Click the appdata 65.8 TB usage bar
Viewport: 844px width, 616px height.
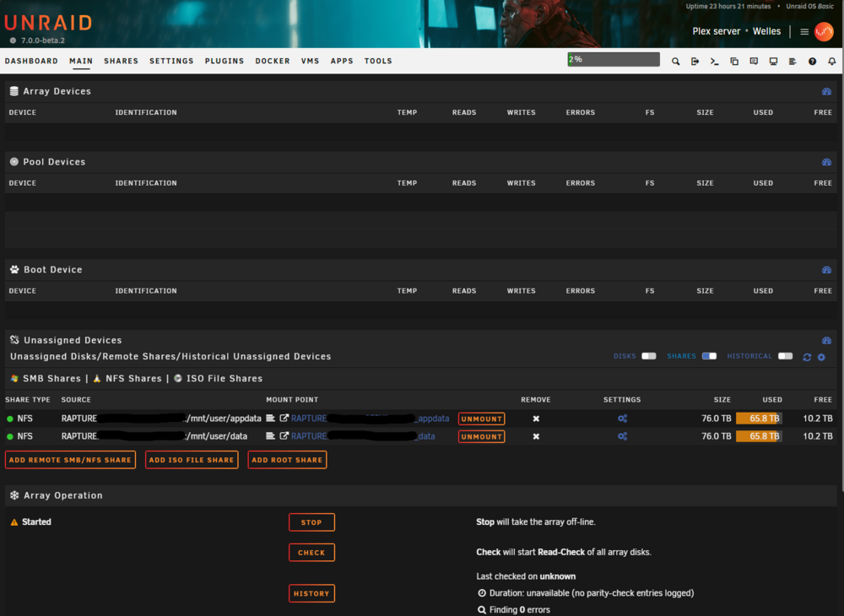click(759, 419)
